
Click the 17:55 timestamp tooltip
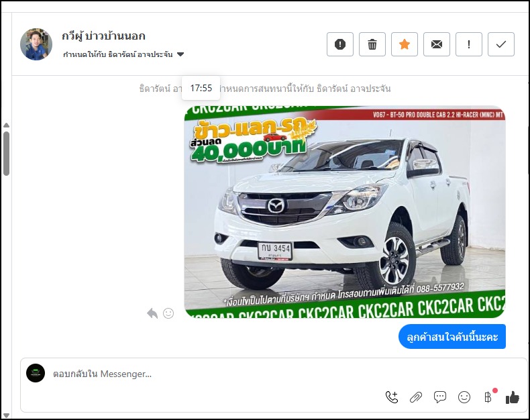[x=201, y=89]
